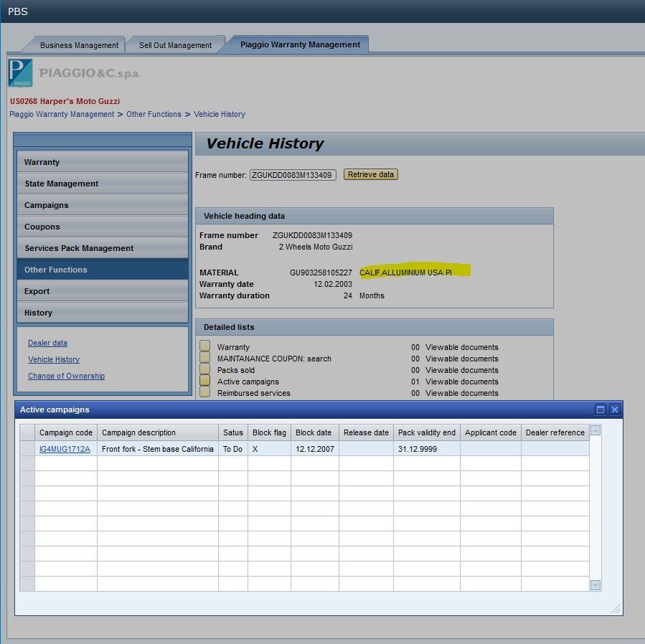This screenshot has width=645, height=644.
Task: Select the first campaign row selector
Action: coord(27,449)
